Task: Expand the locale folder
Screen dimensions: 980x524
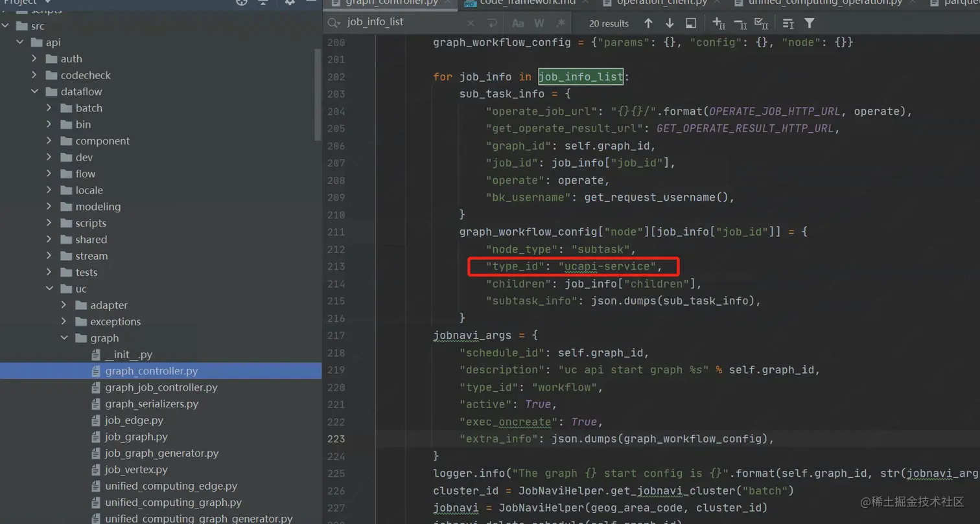Action: pos(49,190)
